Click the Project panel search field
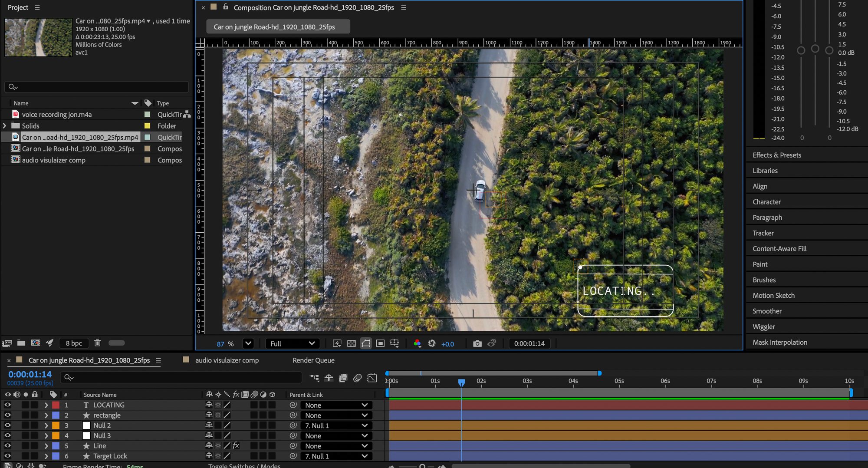This screenshot has width=868, height=468. (x=97, y=87)
